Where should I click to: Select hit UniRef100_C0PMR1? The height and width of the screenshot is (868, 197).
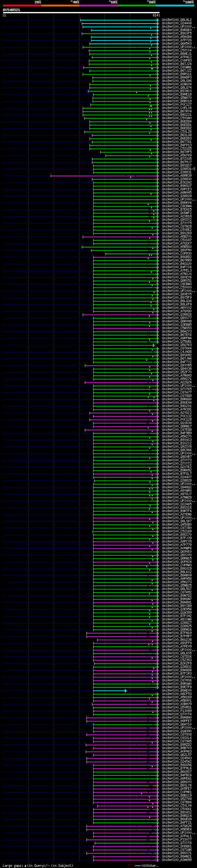[x=176, y=792]
